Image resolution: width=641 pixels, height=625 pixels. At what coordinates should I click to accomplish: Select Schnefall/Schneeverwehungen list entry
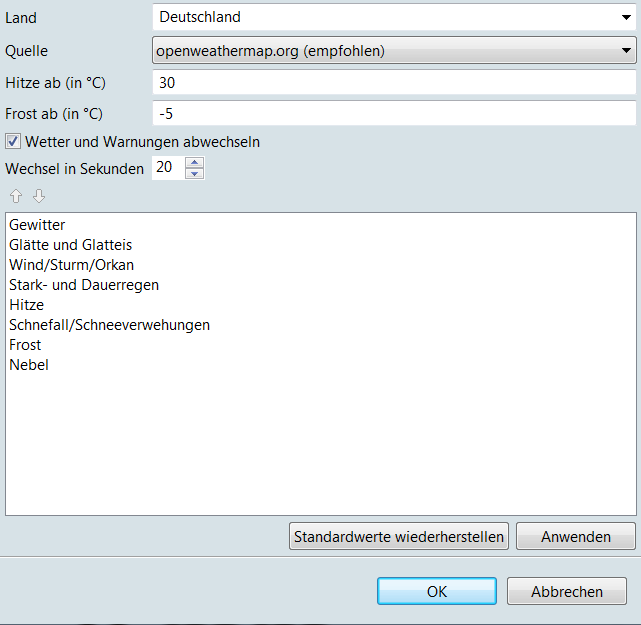109,325
